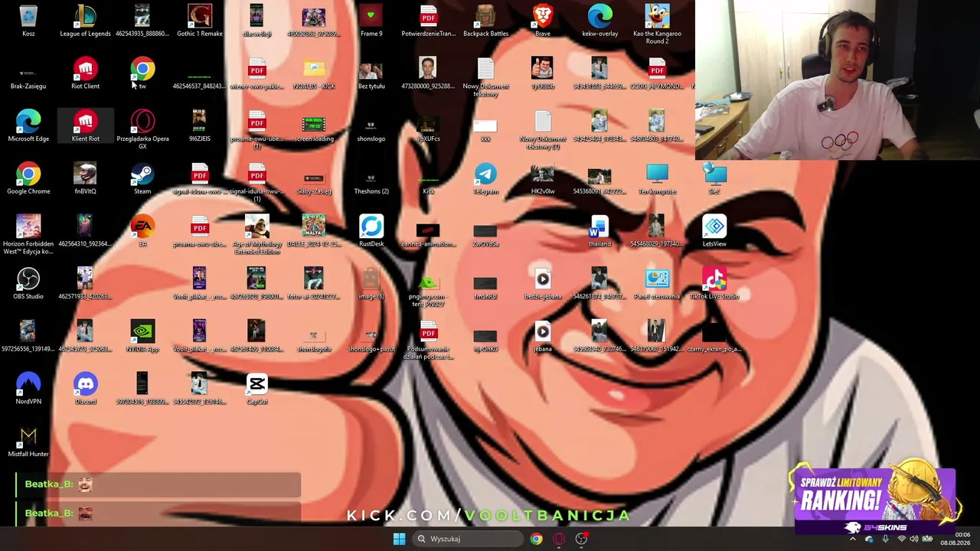The image size is (980, 551).
Task: Select the Riot Client desktop icon
Action: pos(85,73)
